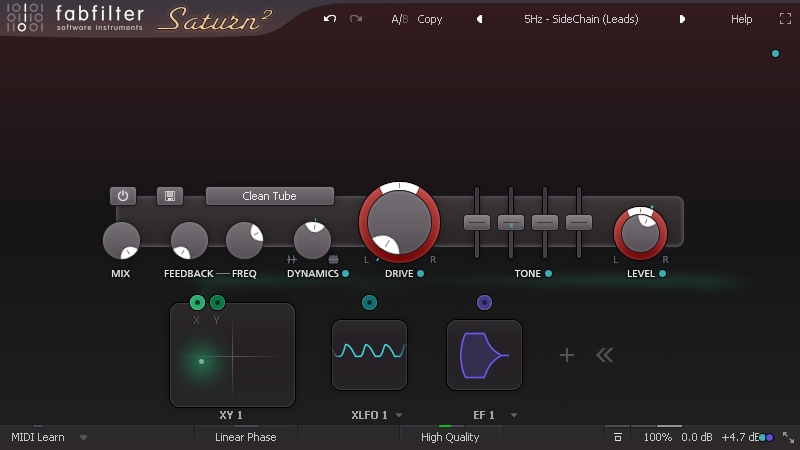The height and width of the screenshot is (450, 800).
Task: Go to the previous preset arrow
Action: (480, 19)
